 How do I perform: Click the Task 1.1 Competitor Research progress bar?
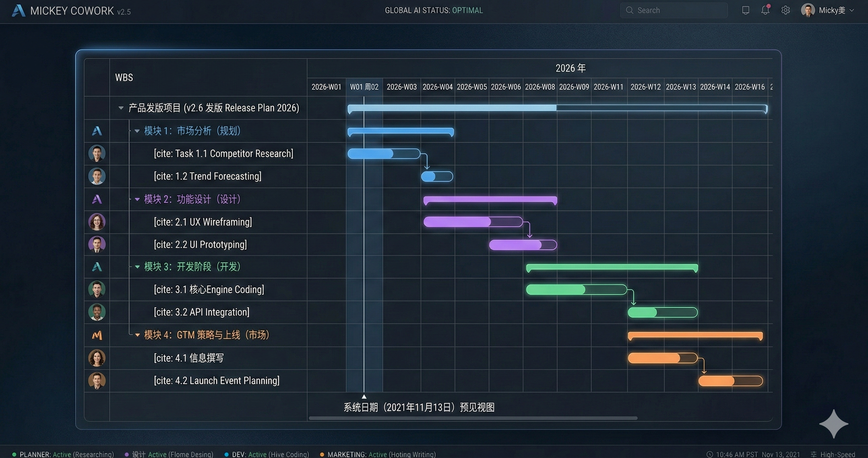point(383,154)
